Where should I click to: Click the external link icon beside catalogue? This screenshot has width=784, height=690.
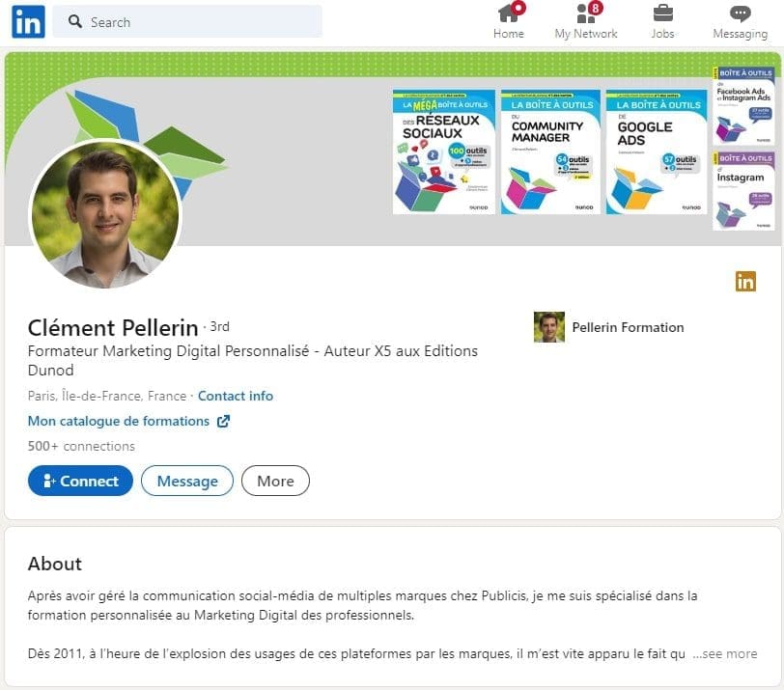[223, 421]
